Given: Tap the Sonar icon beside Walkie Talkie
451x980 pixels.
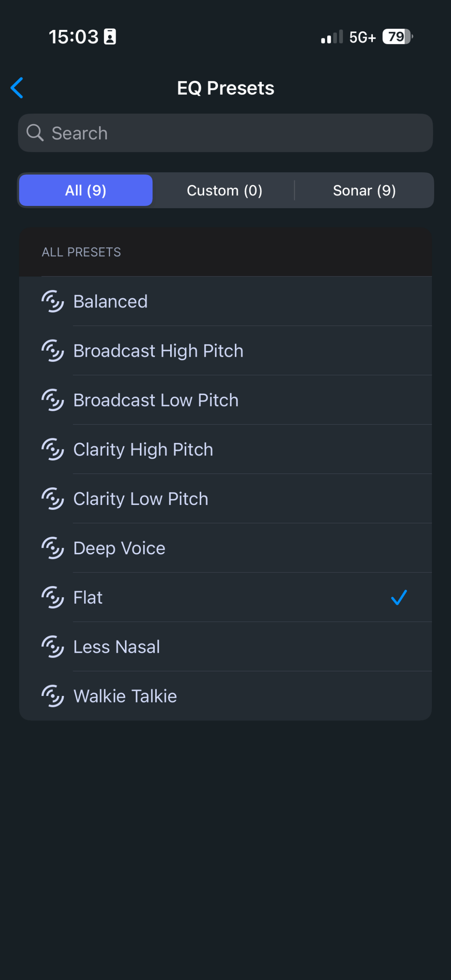Looking at the screenshot, I should (52, 696).
